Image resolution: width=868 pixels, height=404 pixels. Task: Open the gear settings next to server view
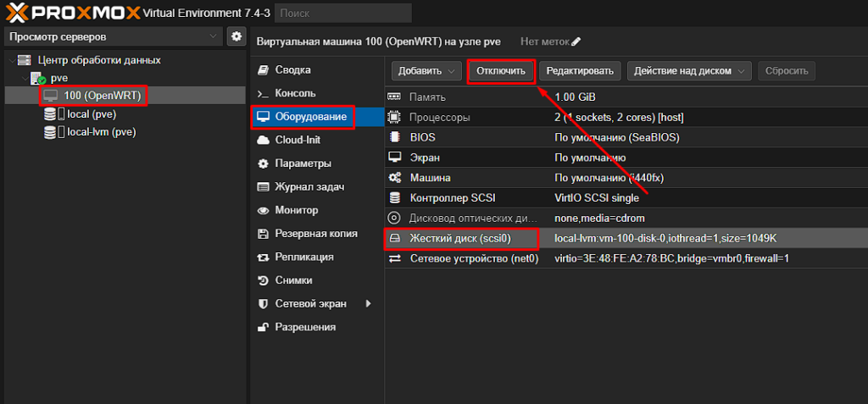[236, 36]
